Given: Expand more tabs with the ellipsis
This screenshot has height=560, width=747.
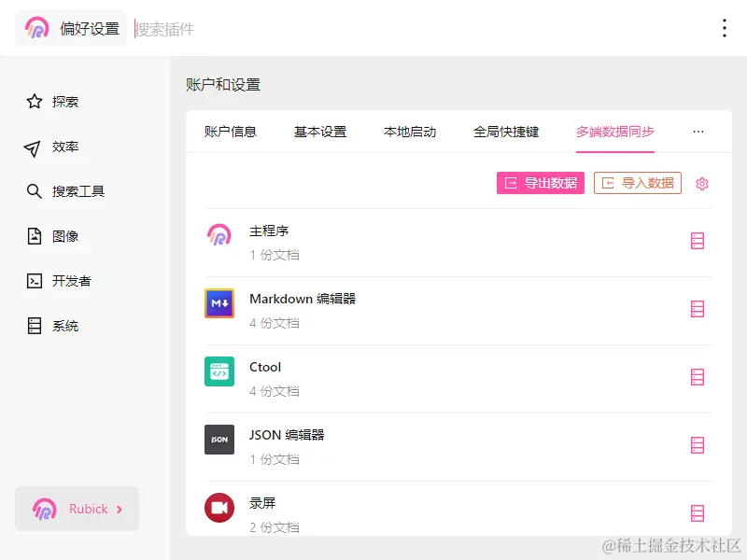Looking at the screenshot, I should [698, 132].
